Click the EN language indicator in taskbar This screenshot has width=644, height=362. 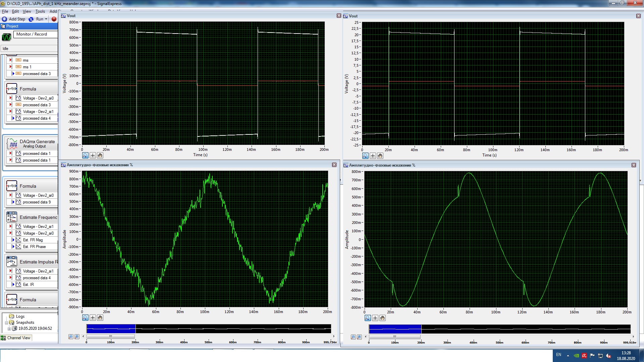tap(558, 355)
